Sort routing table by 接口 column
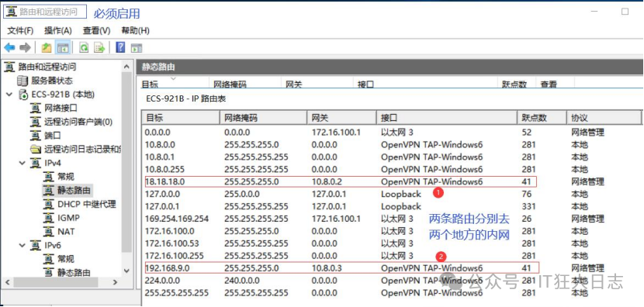Image resolution: width=644 pixels, height=307 pixels. pyautogui.click(x=447, y=118)
